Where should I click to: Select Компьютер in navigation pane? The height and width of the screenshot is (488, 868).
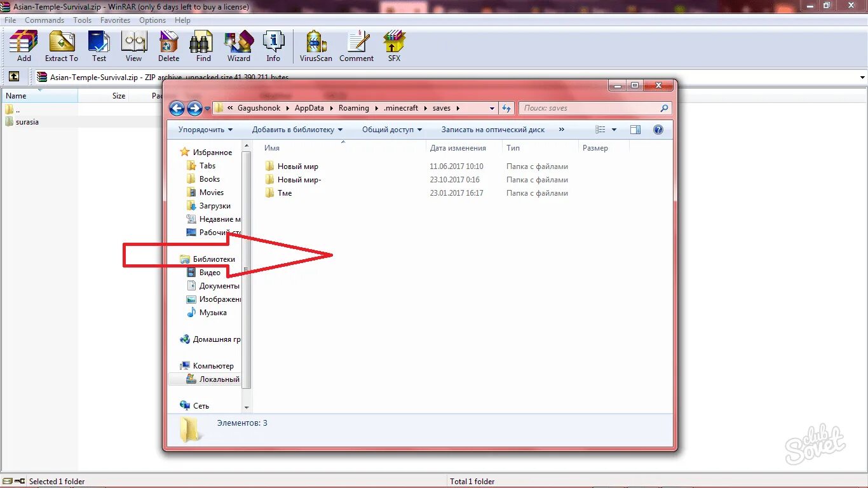pyautogui.click(x=207, y=366)
